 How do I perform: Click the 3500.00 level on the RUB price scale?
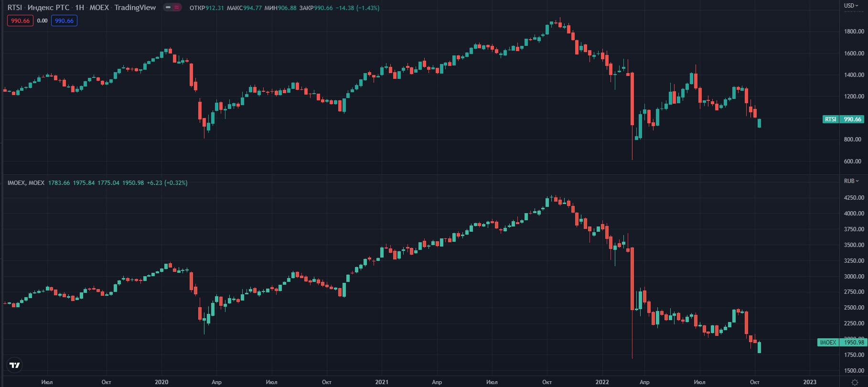pos(854,245)
